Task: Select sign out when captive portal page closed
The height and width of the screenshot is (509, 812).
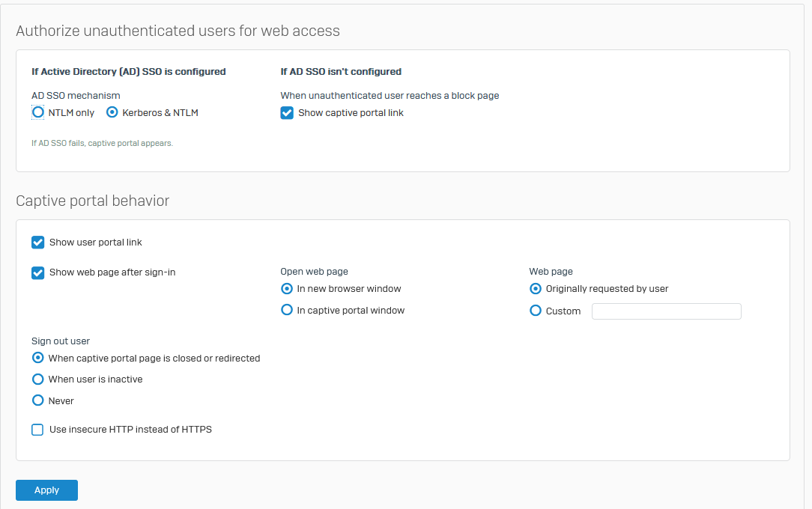Action: pos(37,358)
